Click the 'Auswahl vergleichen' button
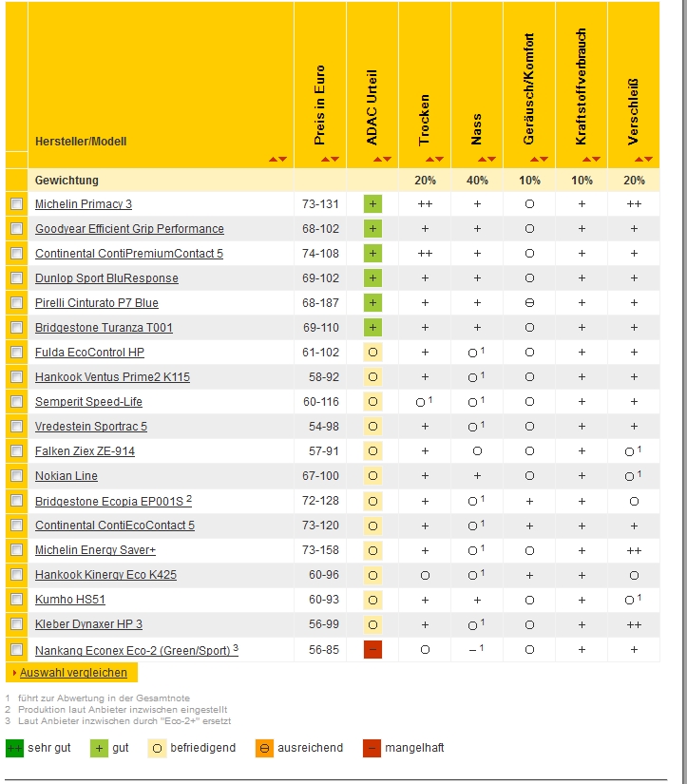 (72, 673)
